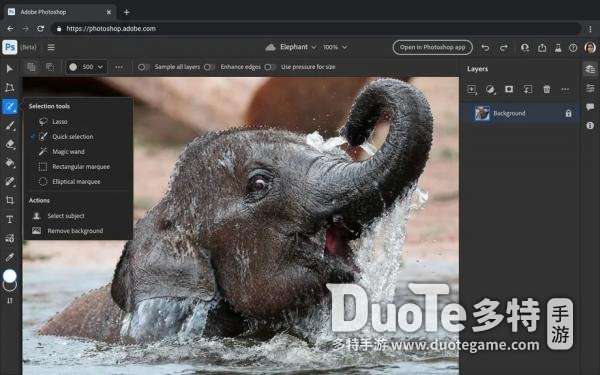Add an adjustment layer icon

[490, 90]
